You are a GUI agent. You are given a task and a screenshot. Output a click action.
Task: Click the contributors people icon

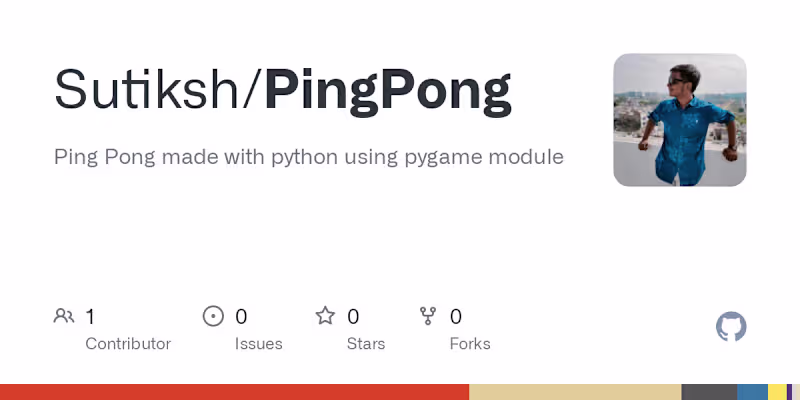click(x=64, y=317)
